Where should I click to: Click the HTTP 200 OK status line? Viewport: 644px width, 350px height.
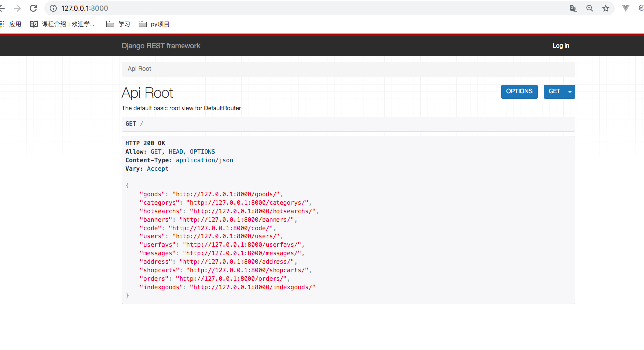(145, 143)
